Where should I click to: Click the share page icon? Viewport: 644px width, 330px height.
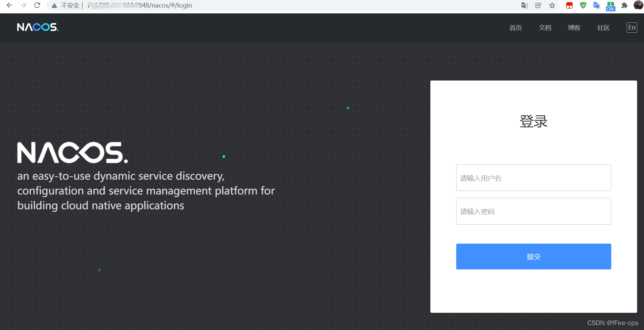(538, 5)
